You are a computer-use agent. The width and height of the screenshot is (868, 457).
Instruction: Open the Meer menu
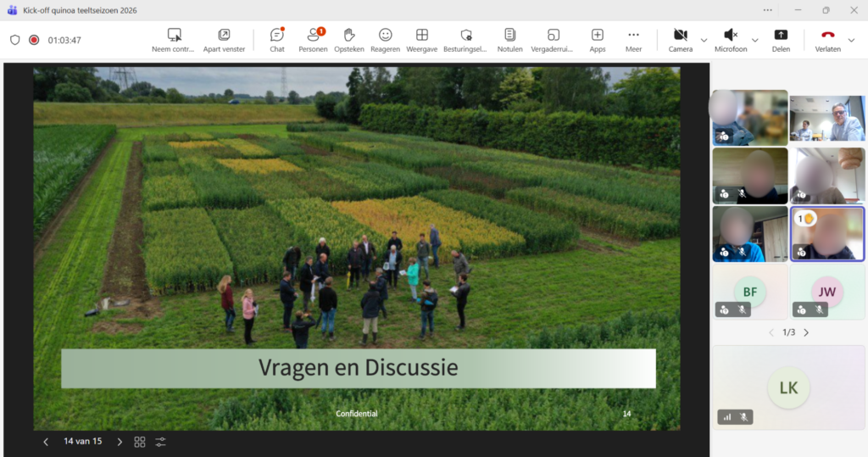coord(633,41)
